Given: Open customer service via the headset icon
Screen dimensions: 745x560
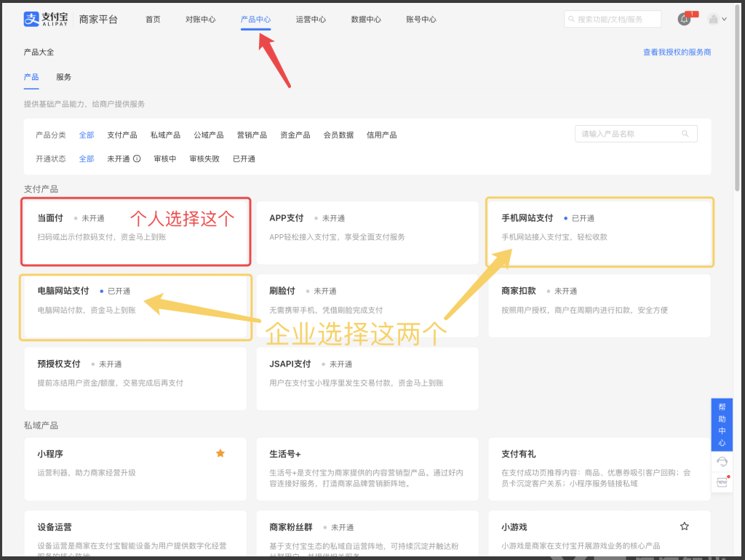Looking at the screenshot, I should point(722,461).
